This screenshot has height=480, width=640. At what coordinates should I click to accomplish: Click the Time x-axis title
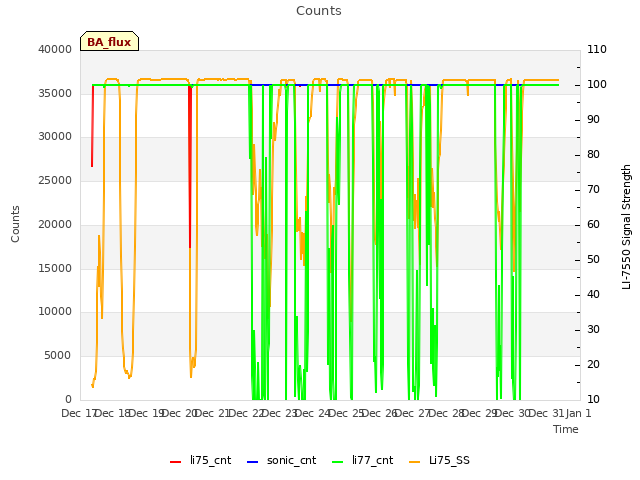pos(566,429)
